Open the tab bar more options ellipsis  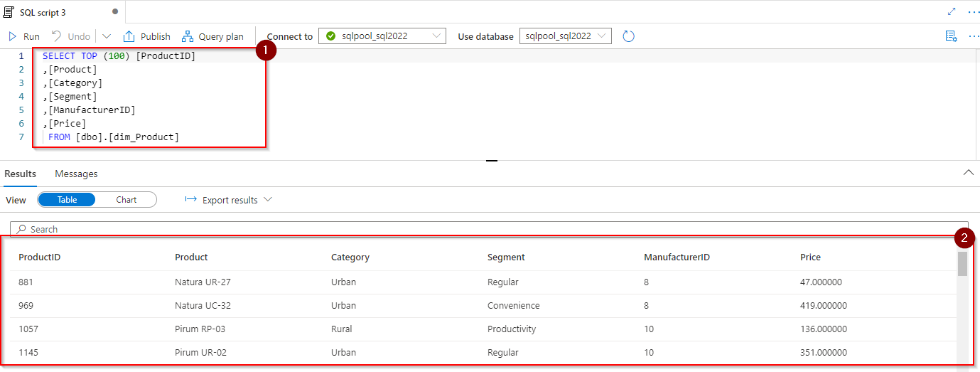click(973, 11)
